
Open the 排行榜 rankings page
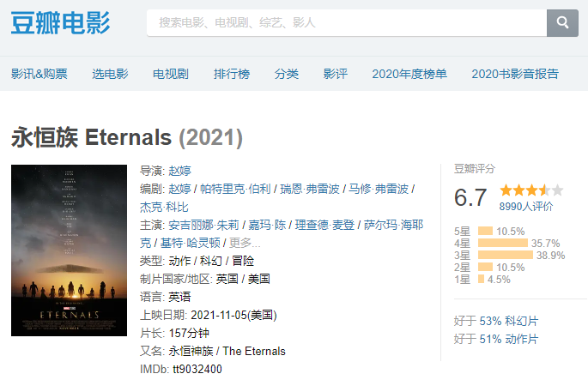[232, 74]
